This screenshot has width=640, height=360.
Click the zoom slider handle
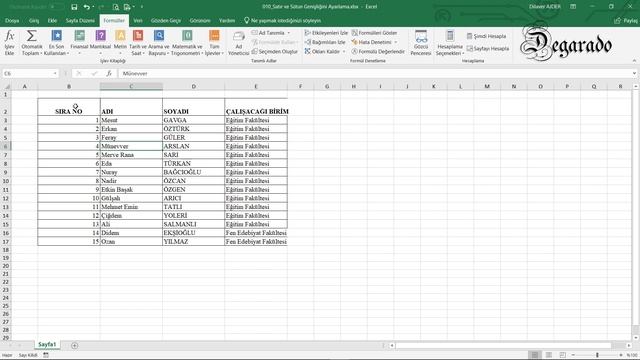point(597,355)
